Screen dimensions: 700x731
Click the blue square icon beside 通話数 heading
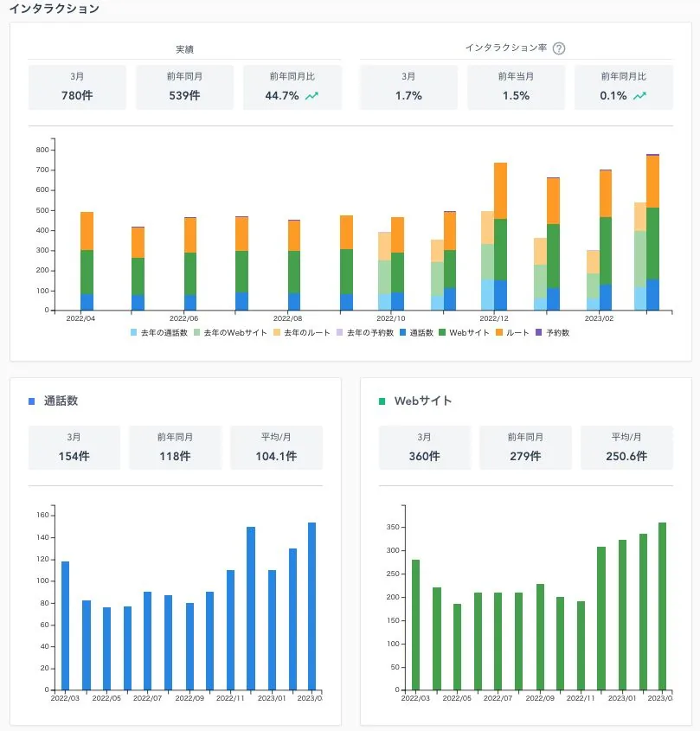click(x=32, y=401)
